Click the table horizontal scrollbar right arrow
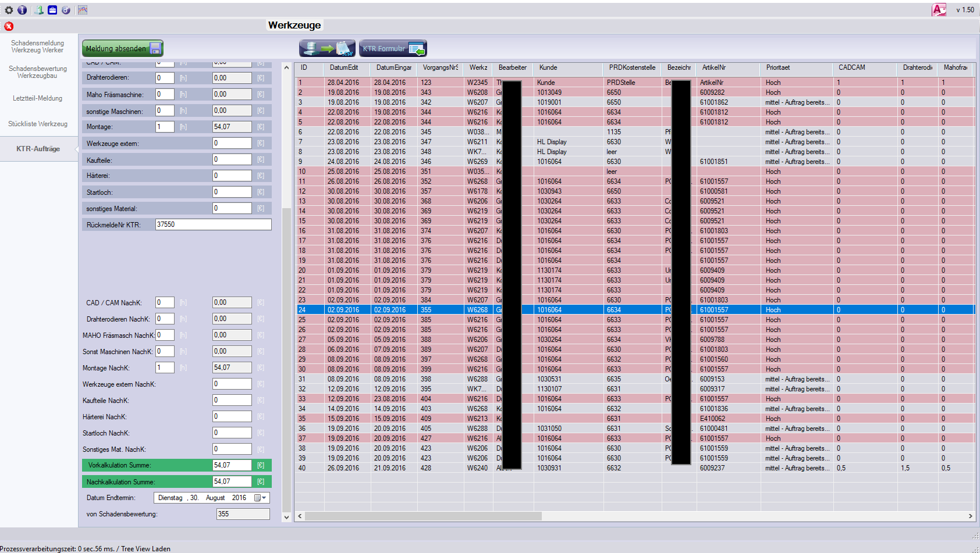 (970, 516)
